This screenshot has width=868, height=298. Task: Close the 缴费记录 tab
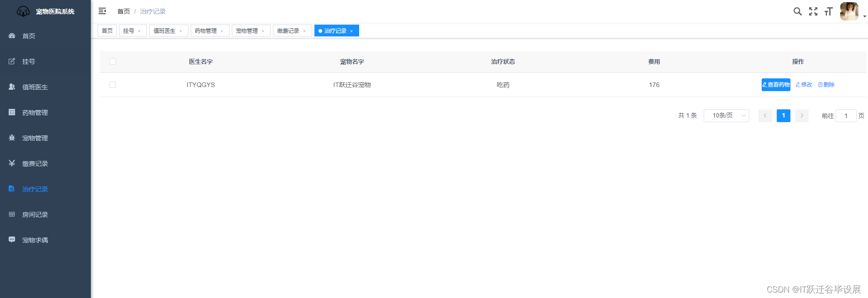coord(304,31)
